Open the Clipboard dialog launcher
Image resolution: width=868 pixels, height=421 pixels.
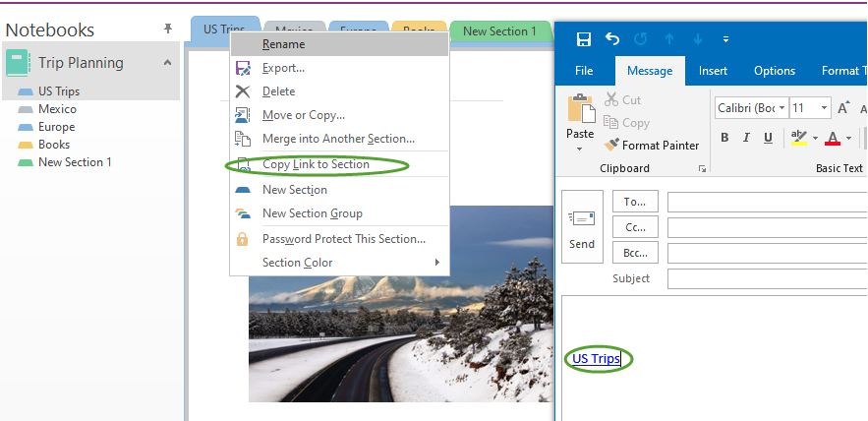702,169
